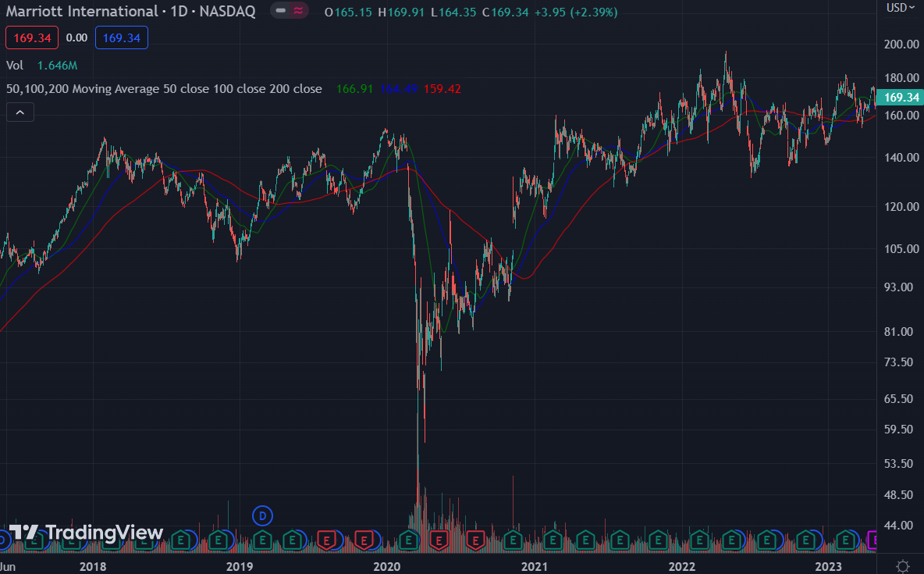Click the 44.00 level on price axis

[x=898, y=525]
